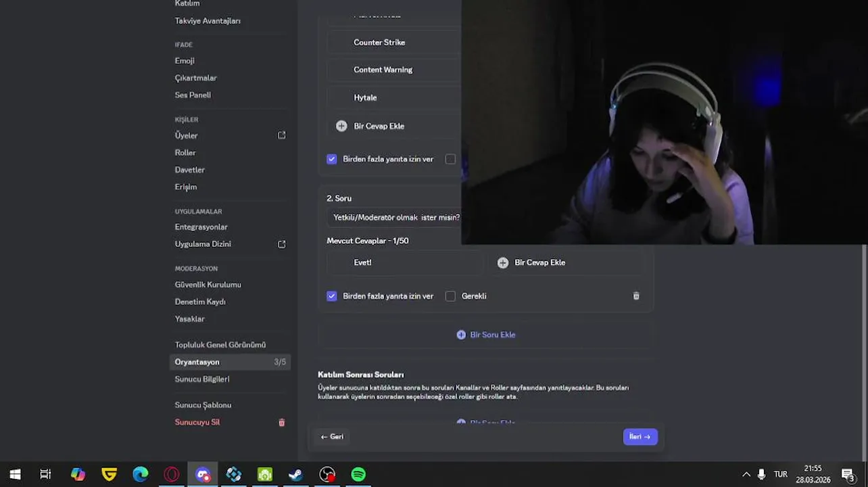Show hidden system tray icons
This screenshot has width=868, height=487.
[746, 475]
